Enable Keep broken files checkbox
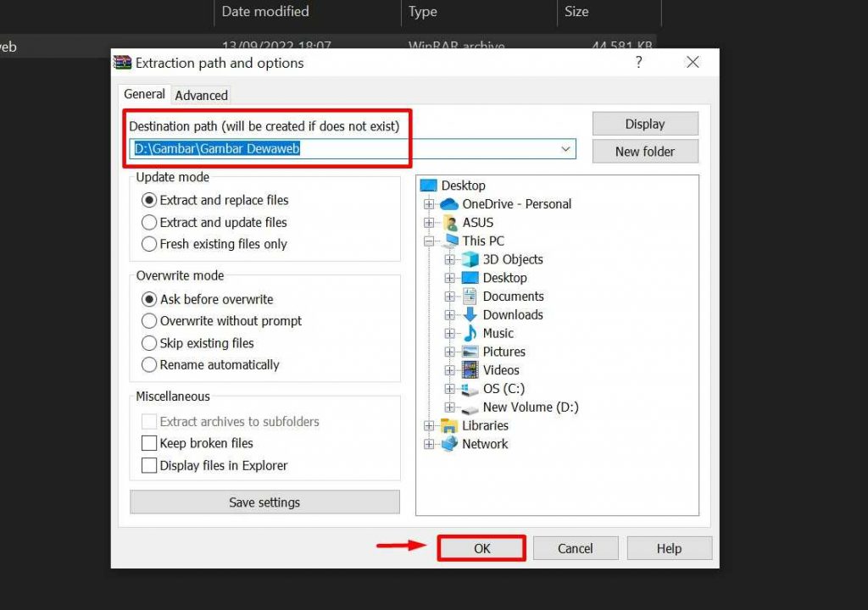Viewport: 868px width, 610px height. (x=149, y=443)
